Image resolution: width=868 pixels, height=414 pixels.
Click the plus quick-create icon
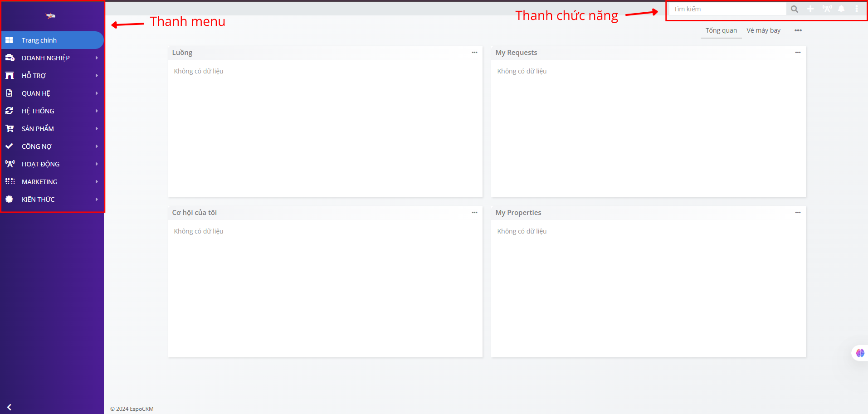(x=810, y=9)
